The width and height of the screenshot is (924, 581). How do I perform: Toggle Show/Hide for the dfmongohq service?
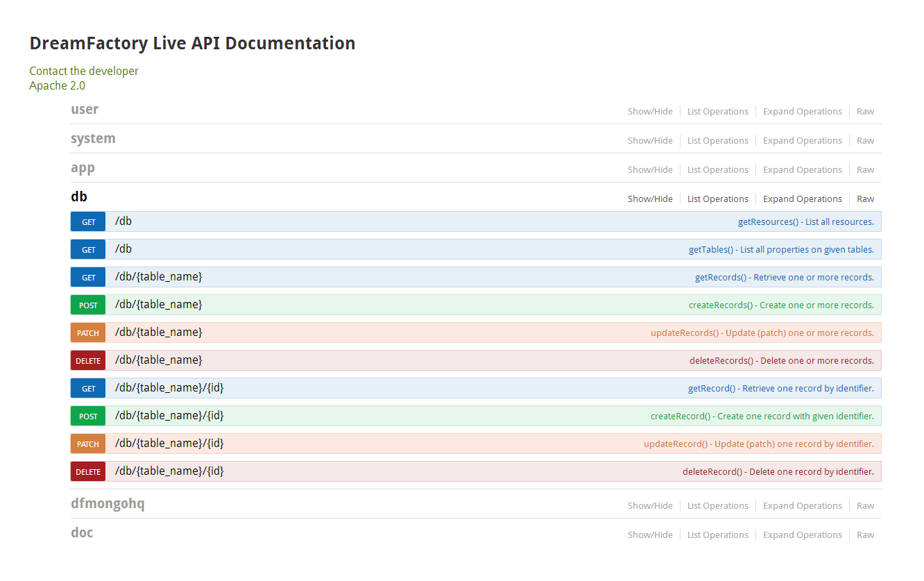(650, 505)
